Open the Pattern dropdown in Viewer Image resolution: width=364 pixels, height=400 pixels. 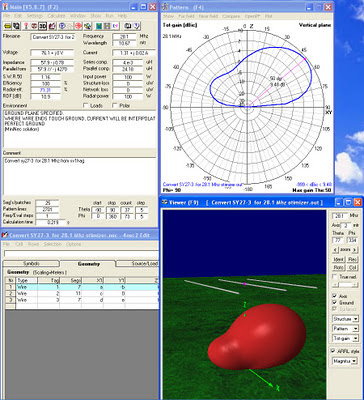pyautogui.click(x=345, y=329)
